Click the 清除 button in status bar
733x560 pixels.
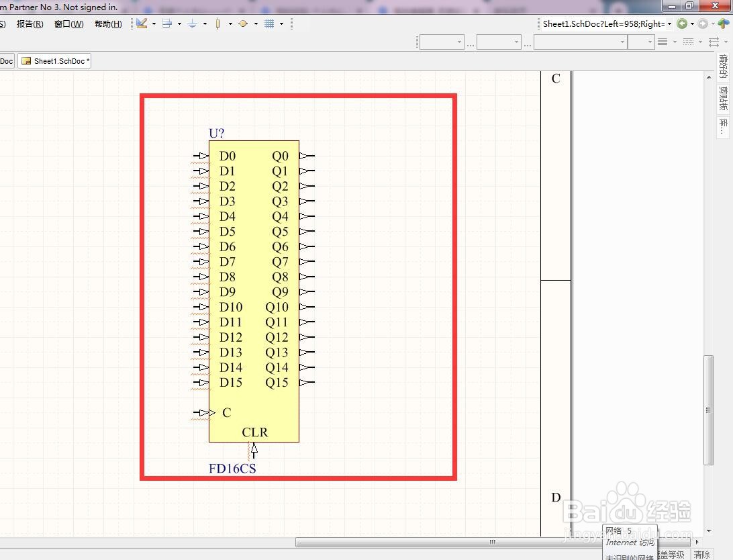(x=701, y=555)
